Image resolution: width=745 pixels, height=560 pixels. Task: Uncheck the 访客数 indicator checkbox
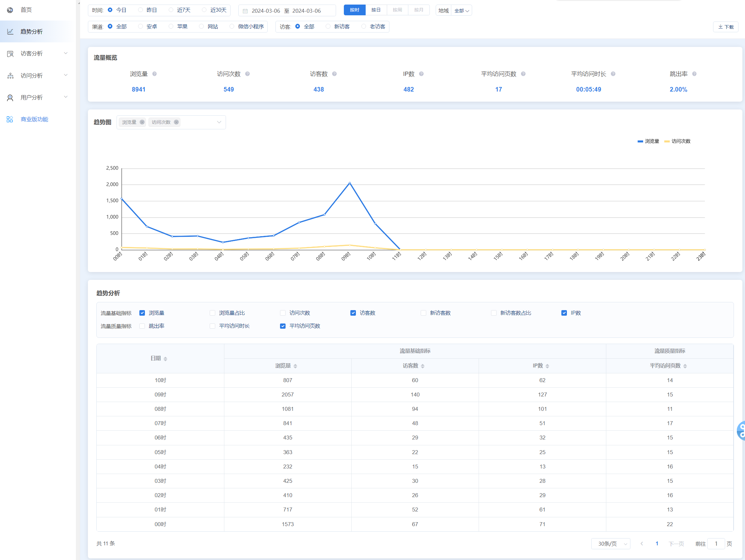[x=353, y=313]
